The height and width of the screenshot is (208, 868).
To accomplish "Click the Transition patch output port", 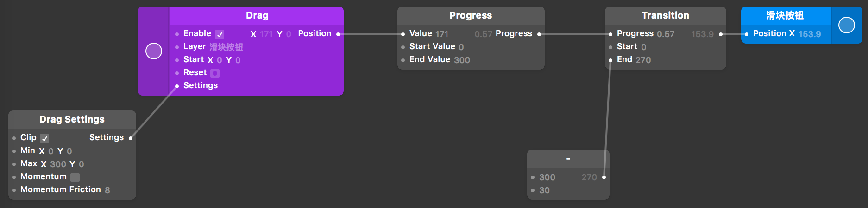I will click(721, 34).
